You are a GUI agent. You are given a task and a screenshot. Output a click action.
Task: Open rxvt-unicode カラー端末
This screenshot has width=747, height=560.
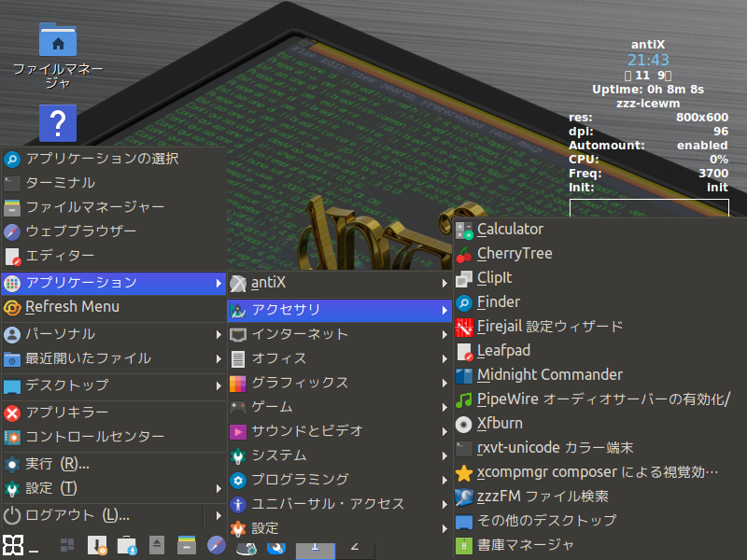click(599, 448)
